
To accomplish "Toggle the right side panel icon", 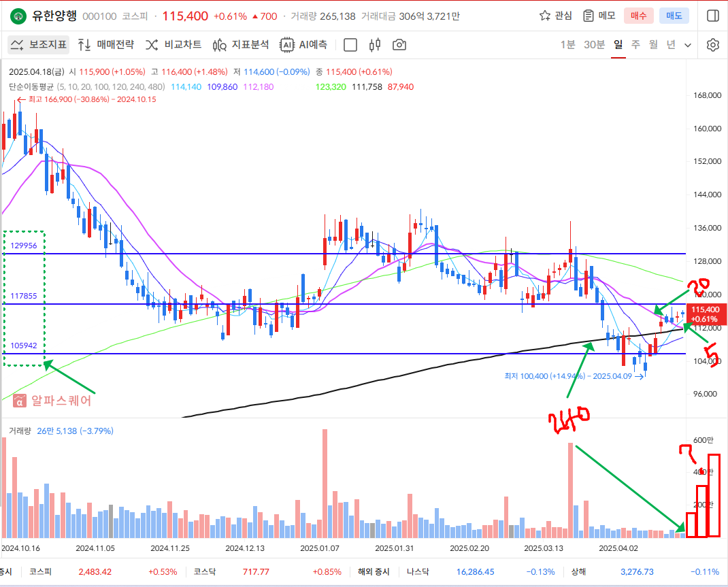I will pyautogui.click(x=712, y=16).
